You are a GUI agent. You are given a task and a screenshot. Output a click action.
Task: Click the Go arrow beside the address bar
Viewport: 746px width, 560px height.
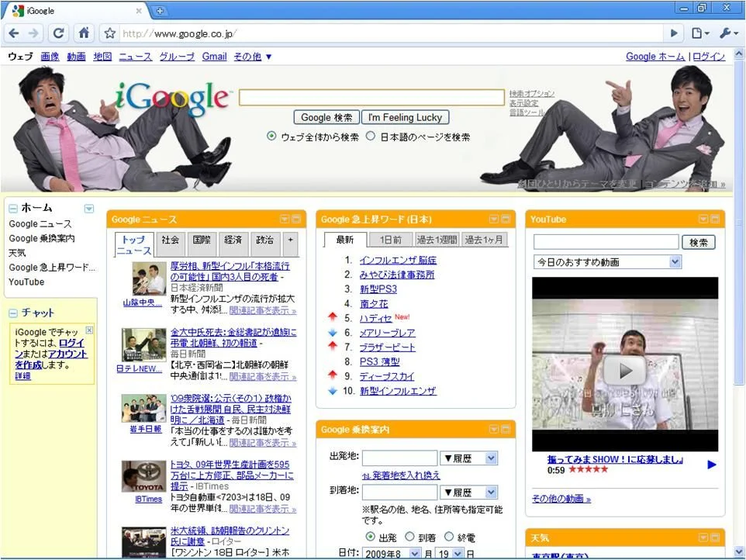[674, 33]
